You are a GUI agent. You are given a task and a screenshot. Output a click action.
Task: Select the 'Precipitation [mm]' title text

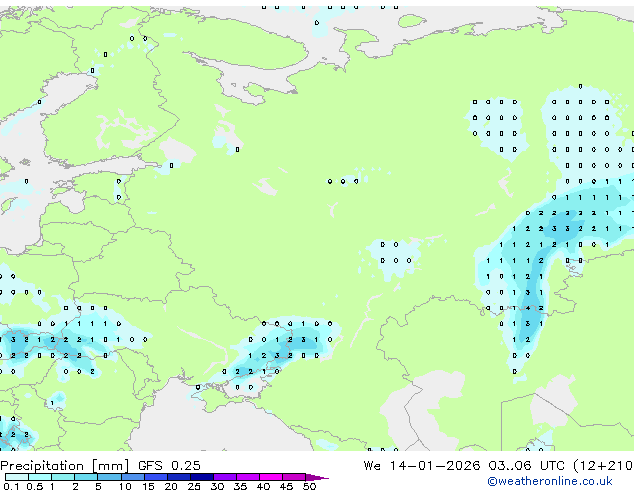tap(65, 466)
